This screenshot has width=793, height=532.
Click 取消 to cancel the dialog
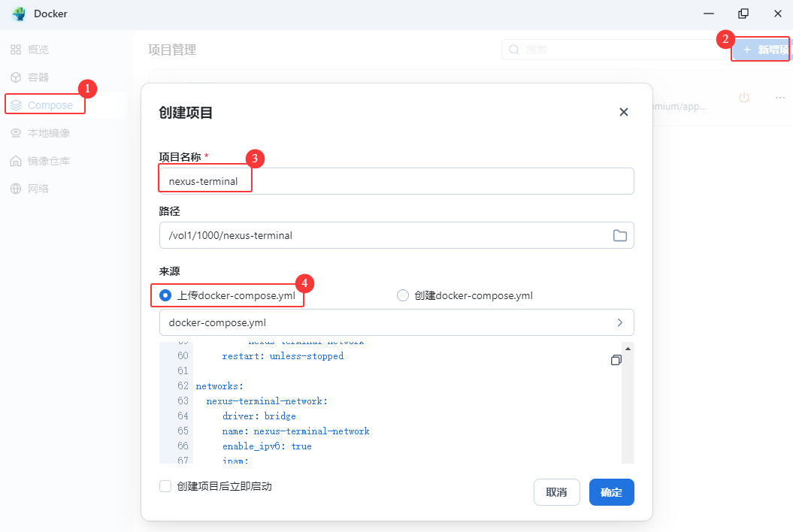556,492
